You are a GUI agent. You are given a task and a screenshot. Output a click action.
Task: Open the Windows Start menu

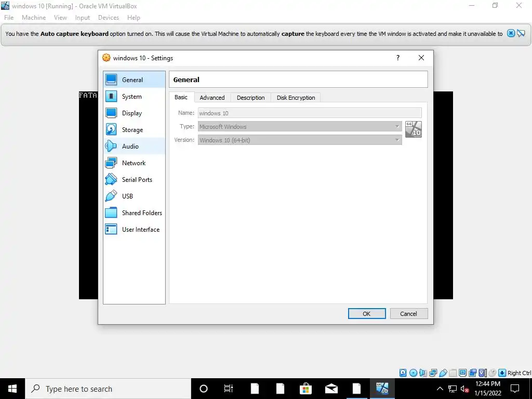coord(12,389)
